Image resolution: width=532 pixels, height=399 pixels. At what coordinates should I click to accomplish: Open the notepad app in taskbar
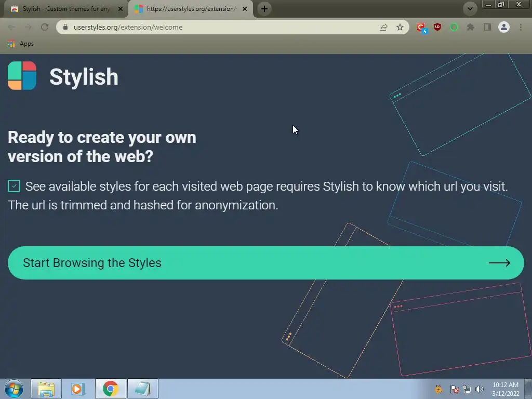142,389
